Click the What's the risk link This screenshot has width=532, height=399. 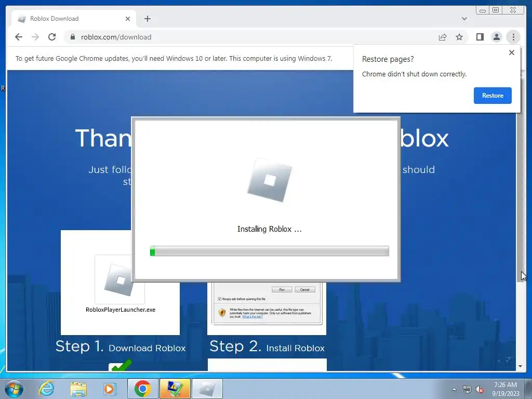(252, 316)
